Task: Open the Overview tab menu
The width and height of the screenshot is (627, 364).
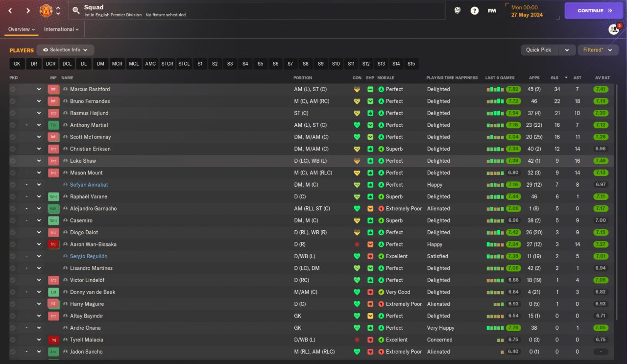Action: (22, 29)
